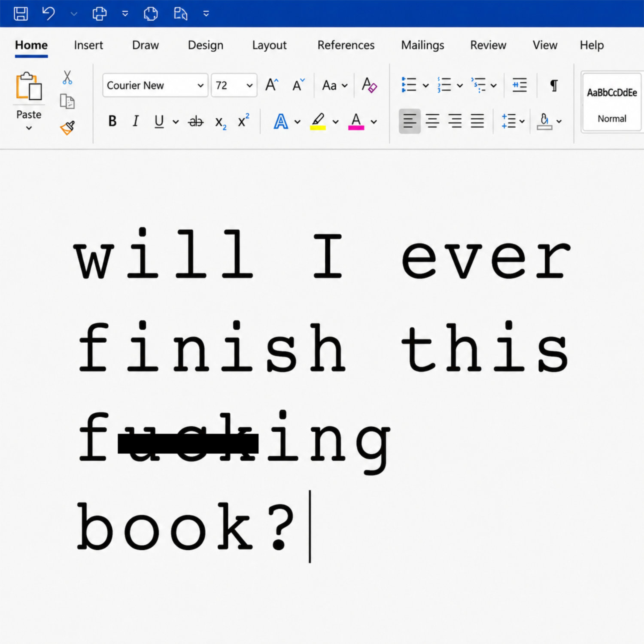Click the indent icon beside the list buttons

tap(520, 85)
